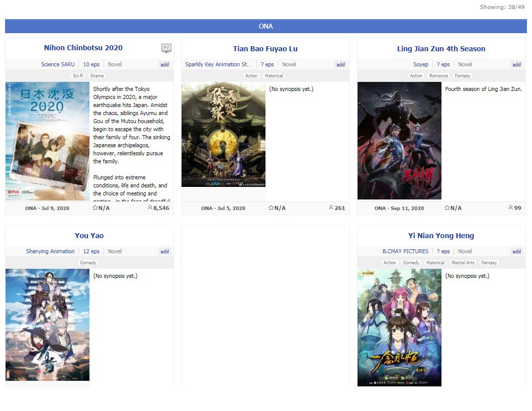Select Historical tag on Yi Nian Yong Heng
Screen dimensions: 532x411
tap(435, 262)
